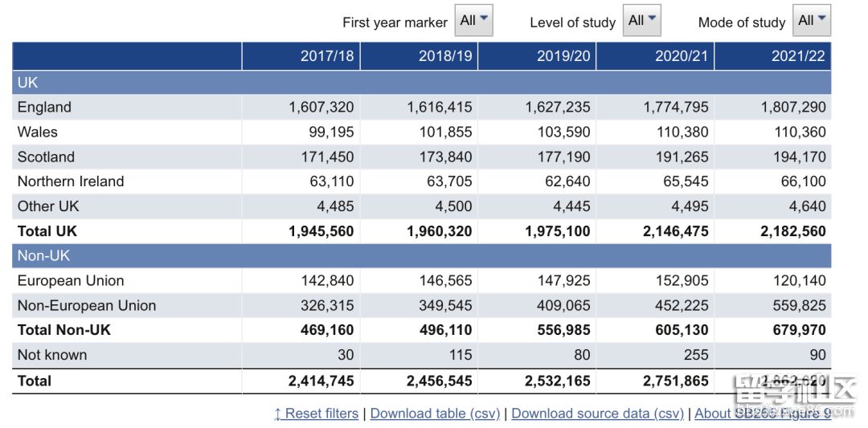Click the 2019/20 column header
868x428 pixels.
point(563,56)
